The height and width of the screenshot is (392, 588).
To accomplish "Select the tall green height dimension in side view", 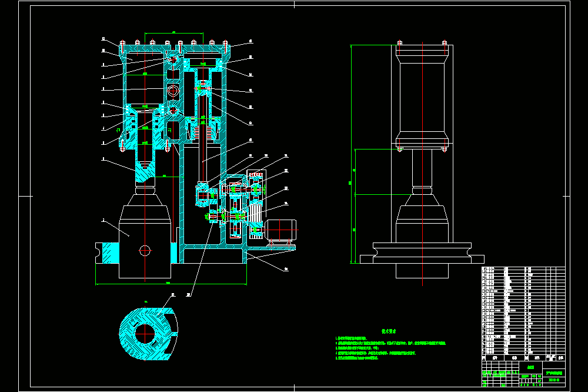I will (351, 154).
